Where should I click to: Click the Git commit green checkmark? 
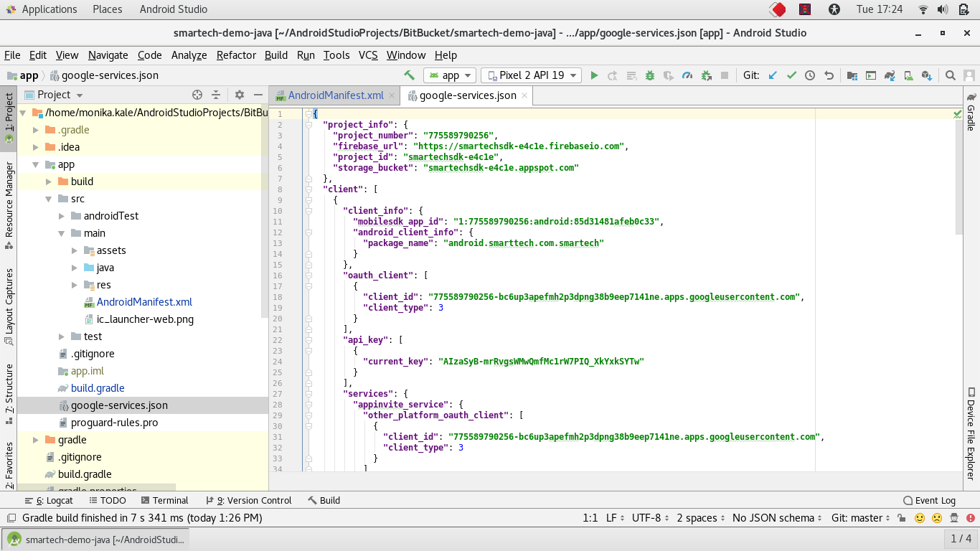[x=791, y=75]
